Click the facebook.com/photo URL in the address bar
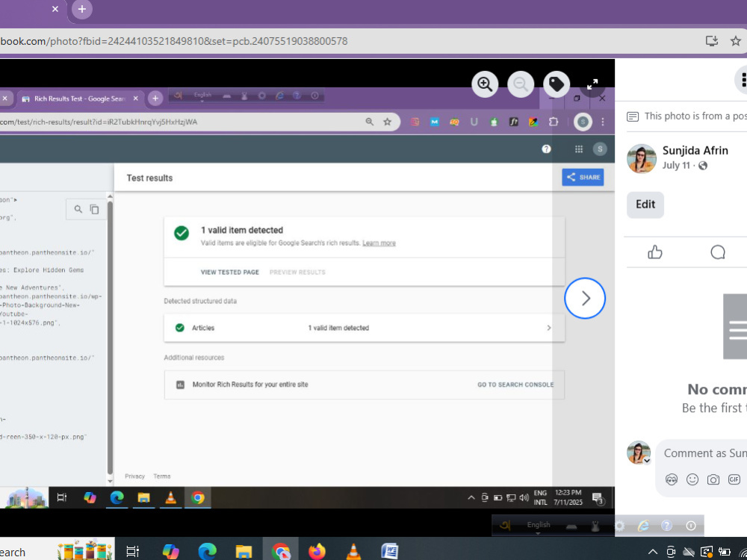 [x=174, y=41]
